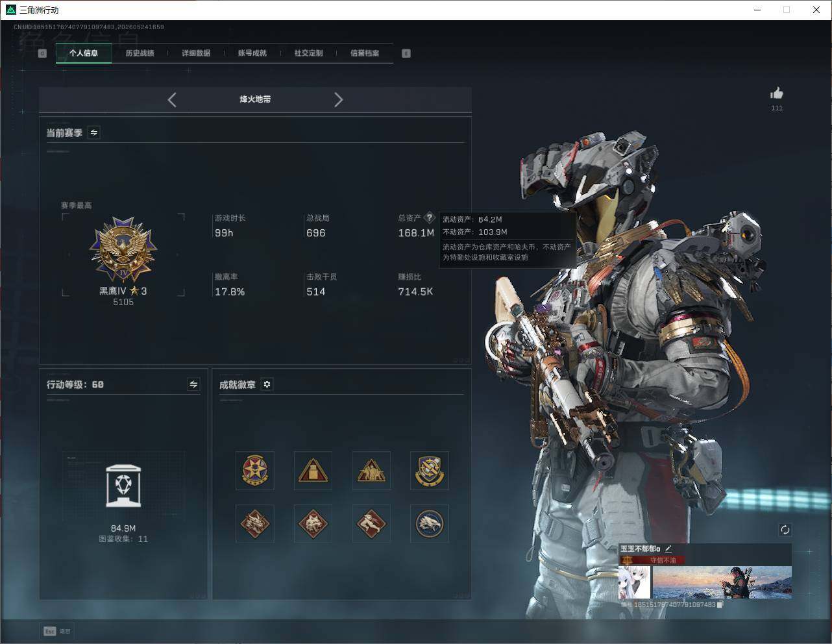
Task: Switch to next mode with right arrow
Action: 338,99
